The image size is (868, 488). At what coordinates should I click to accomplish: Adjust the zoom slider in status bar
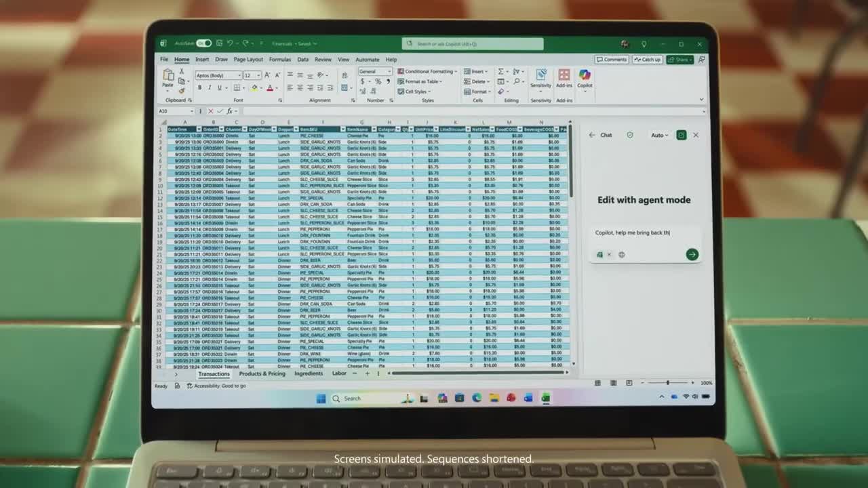point(667,383)
